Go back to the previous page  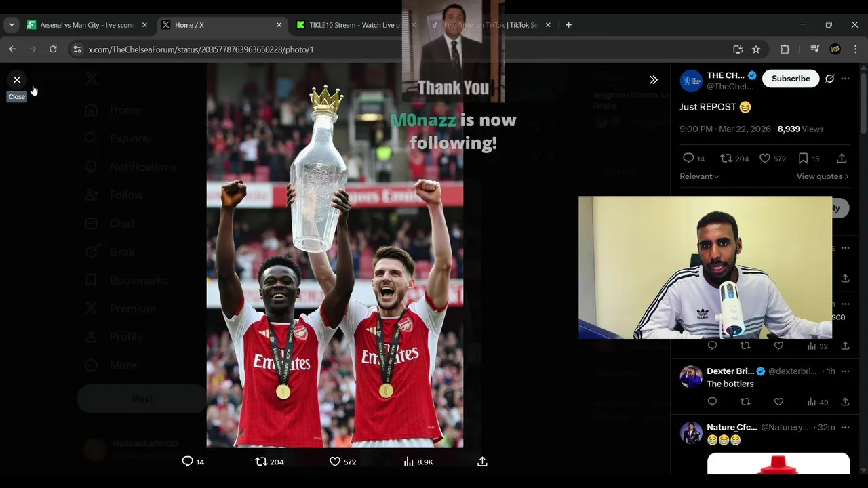pos(12,49)
